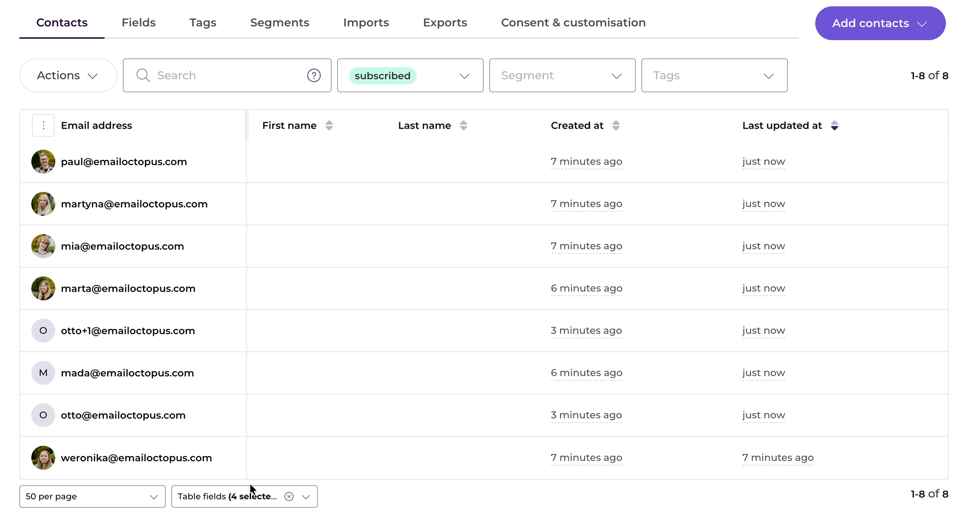Switch to the Segments tab

(x=279, y=23)
